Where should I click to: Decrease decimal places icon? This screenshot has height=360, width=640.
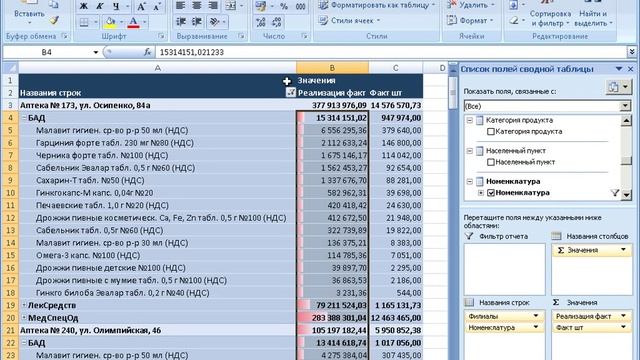(x=277, y=22)
